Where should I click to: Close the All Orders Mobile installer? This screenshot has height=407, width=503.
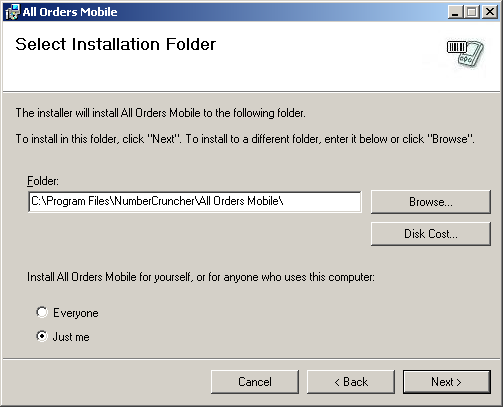pyautogui.click(x=490, y=12)
